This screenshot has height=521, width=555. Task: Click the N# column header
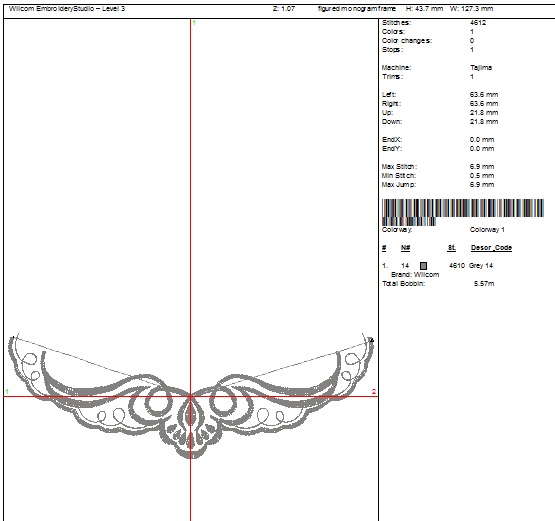(x=405, y=248)
